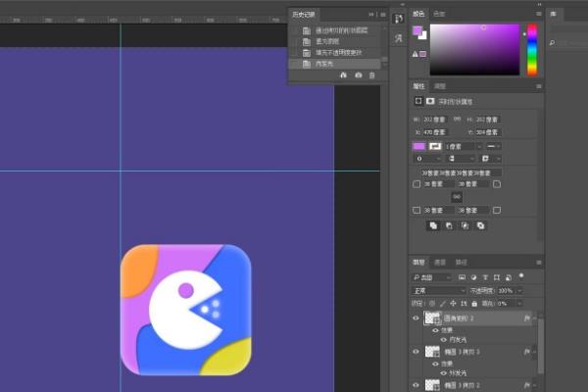Hide the top rounded rectangle layer

coord(416,318)
